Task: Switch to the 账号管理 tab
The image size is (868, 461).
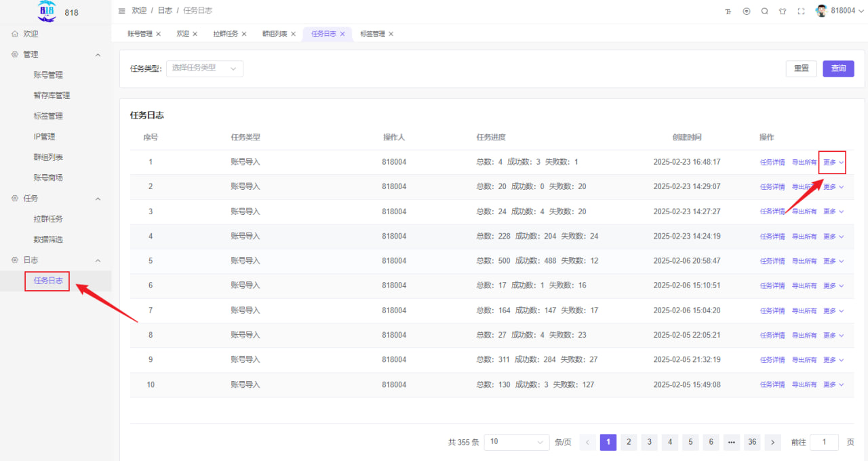Action: click(140, 34)
